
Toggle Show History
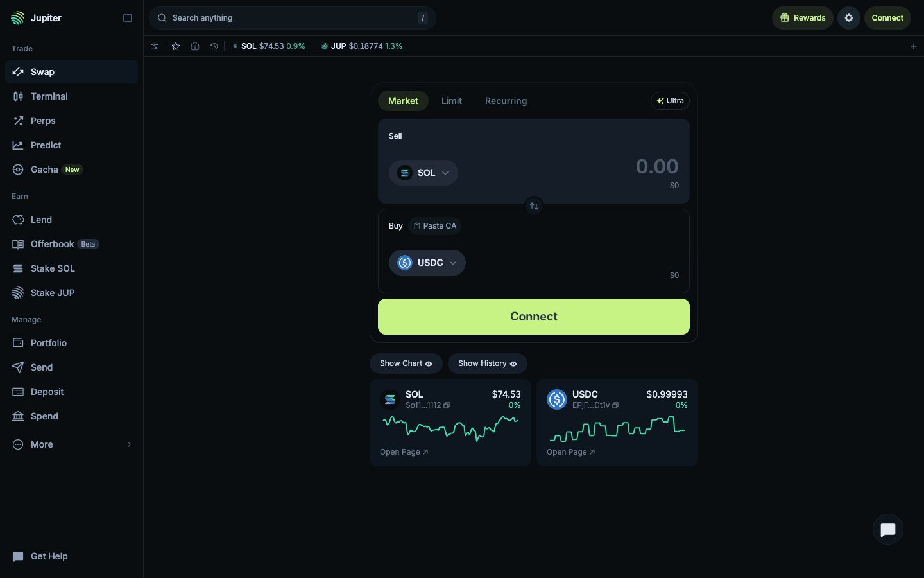488,363
